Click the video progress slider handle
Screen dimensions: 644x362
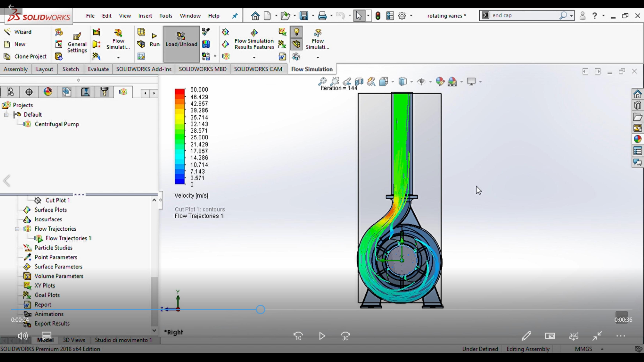pos(260,309)
